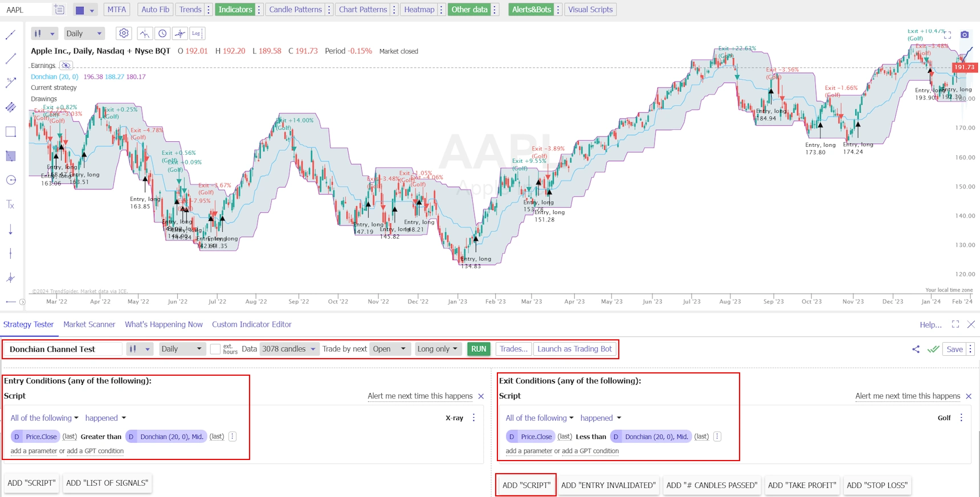This screenshot has width=980, height=497.
Task: Select the ray line drawing tool
Action: [10, 59]
